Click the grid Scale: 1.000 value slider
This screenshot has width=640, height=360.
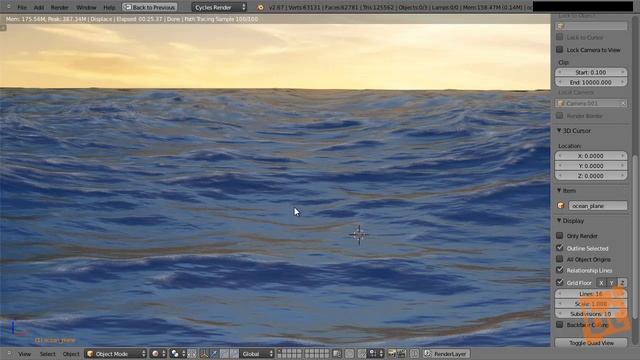(x=591, y=304)
